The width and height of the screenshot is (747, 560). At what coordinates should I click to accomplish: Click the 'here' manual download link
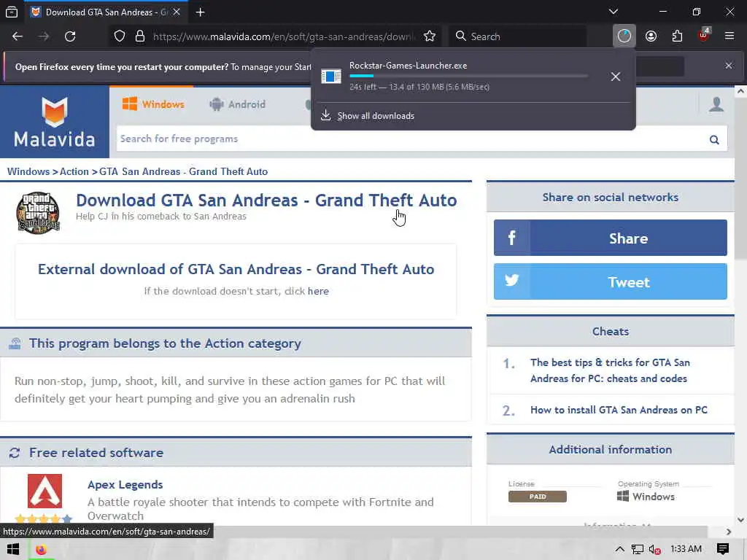pos(318,291)
